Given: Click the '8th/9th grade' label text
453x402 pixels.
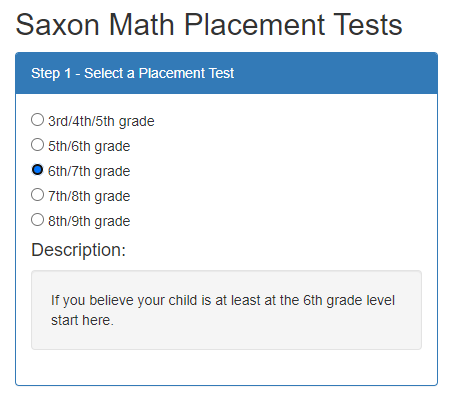Looking at the screenshot, I should tap(89, 221).
